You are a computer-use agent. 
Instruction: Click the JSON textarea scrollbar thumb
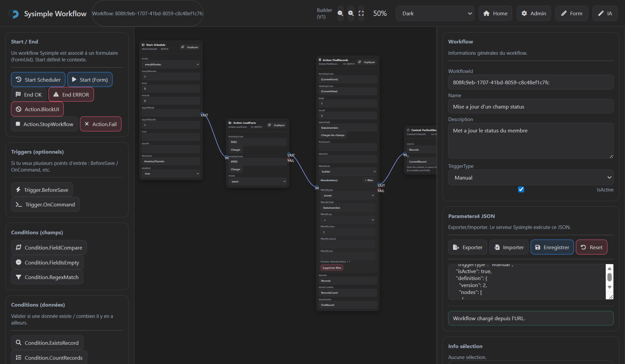point(609,277)
